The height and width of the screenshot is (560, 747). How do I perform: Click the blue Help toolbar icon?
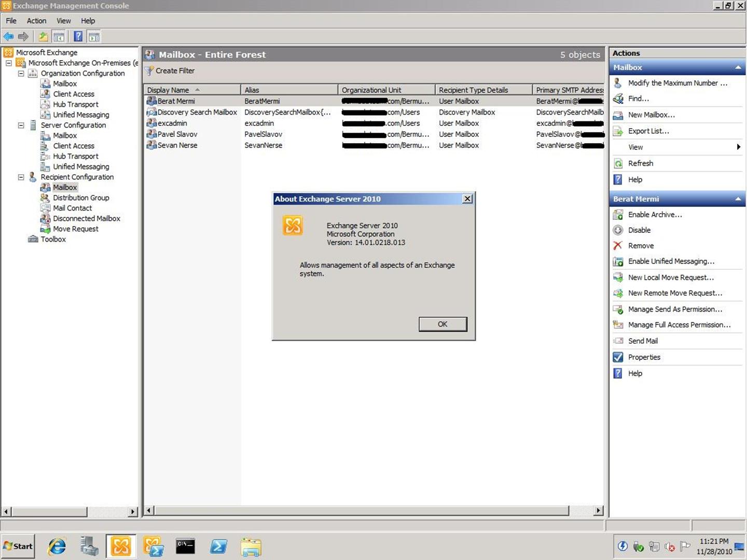pyautogui.click(x=78, y=36)
